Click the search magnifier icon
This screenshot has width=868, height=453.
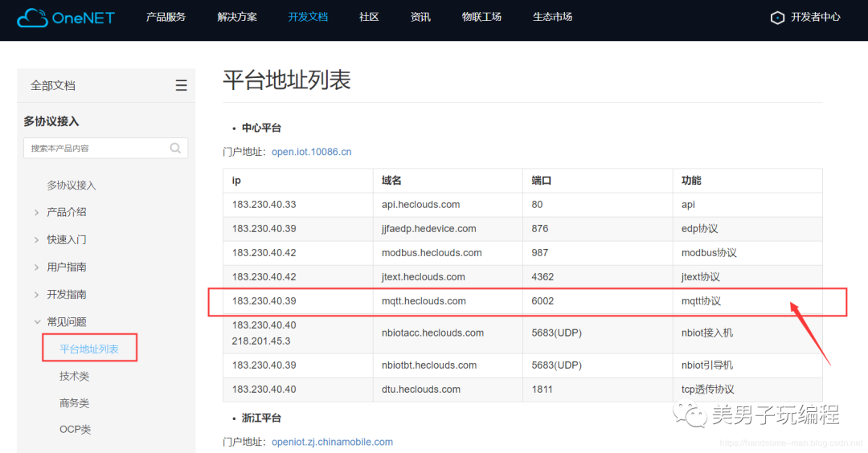175,148
